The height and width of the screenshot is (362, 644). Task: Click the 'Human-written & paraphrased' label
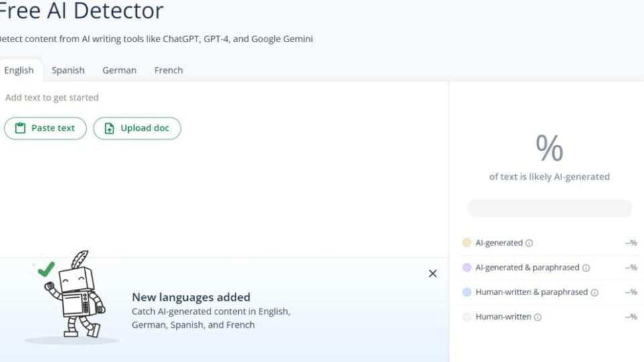point(531,292)
